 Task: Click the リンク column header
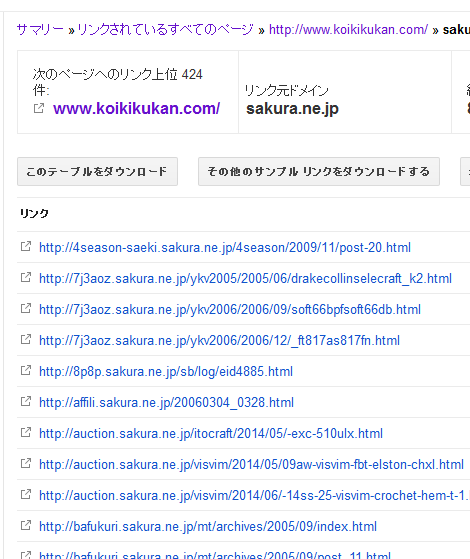pos(34,214)
